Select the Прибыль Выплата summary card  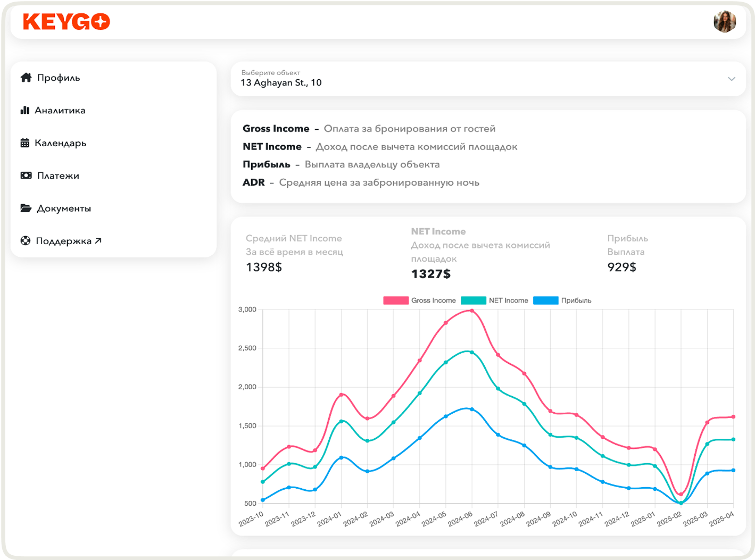pos(628,253)
